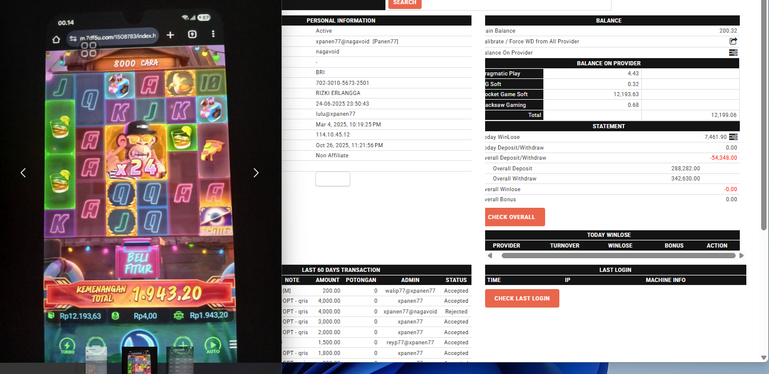Click the Main Balance value 200.32
This screenshot has height=374, width=769.
[728, 31]
